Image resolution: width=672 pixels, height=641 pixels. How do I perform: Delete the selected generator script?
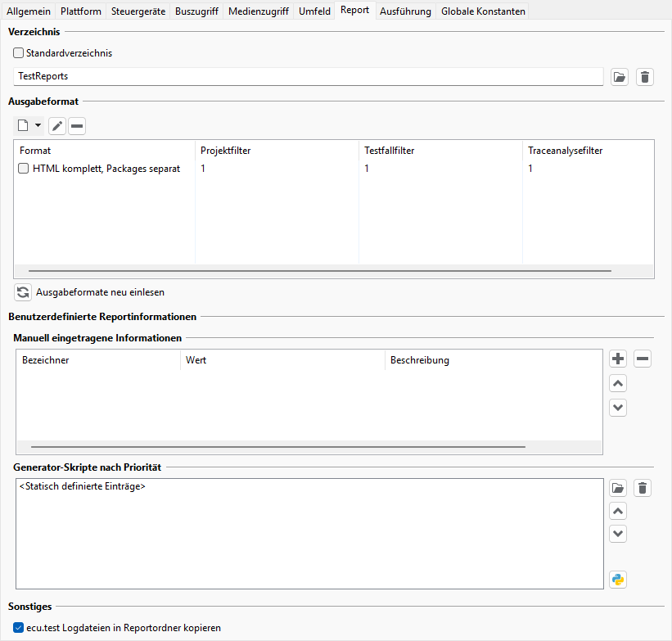pyautogui.click(x=643, y=488)
